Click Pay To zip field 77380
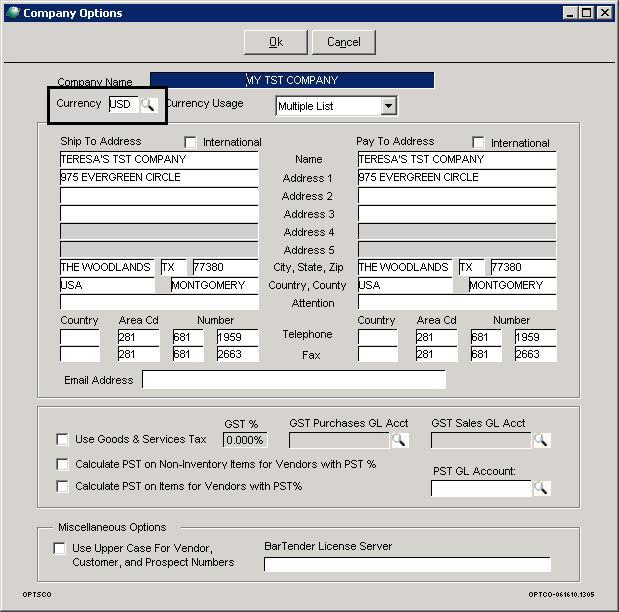The width and height of the screenshot is (619, 612). (x=523, y=267)
